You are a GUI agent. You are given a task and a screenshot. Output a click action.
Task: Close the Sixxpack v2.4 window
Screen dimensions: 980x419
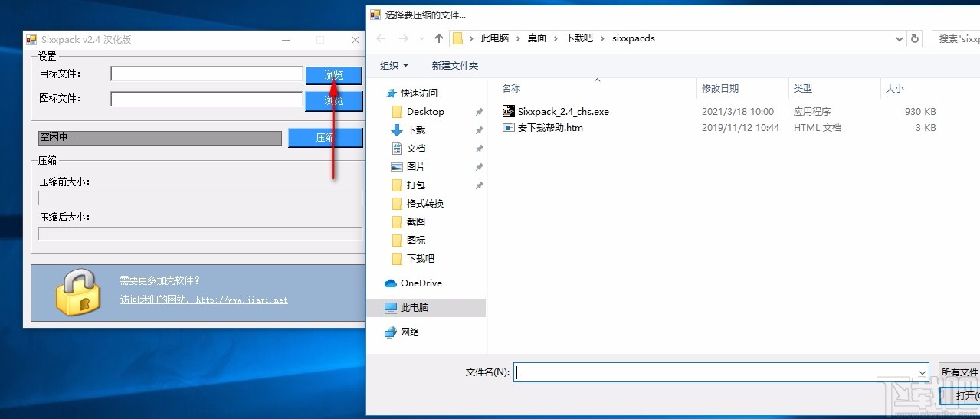click(356, 40)
